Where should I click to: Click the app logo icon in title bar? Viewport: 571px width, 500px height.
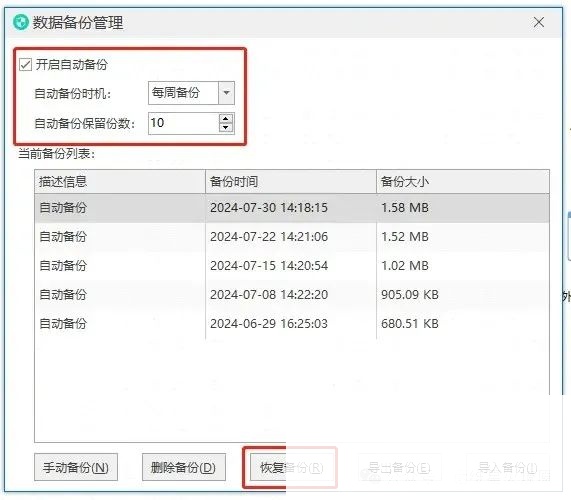tap(20, 23)
